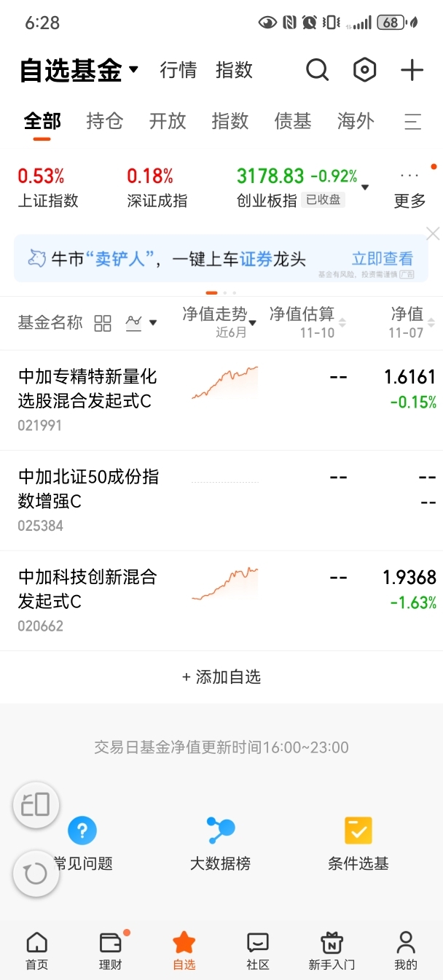
Task: Open 大数据榜 icon
Action: 220,830
